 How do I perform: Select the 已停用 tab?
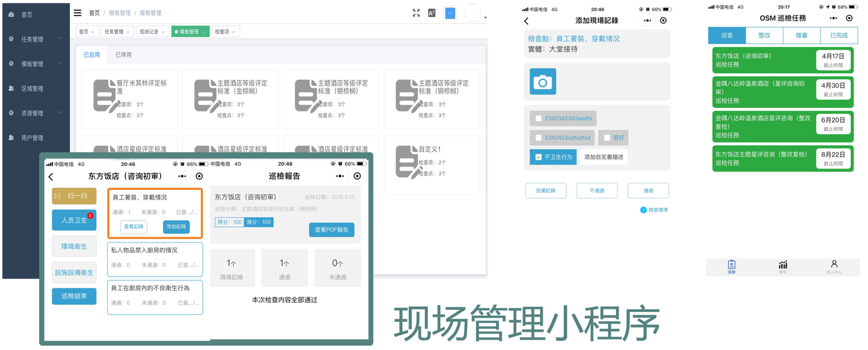(123, 55)
